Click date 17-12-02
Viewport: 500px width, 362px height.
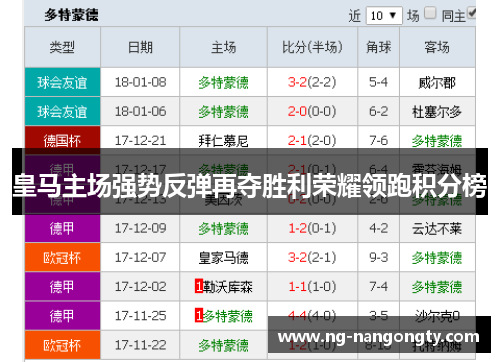(140, 286)
